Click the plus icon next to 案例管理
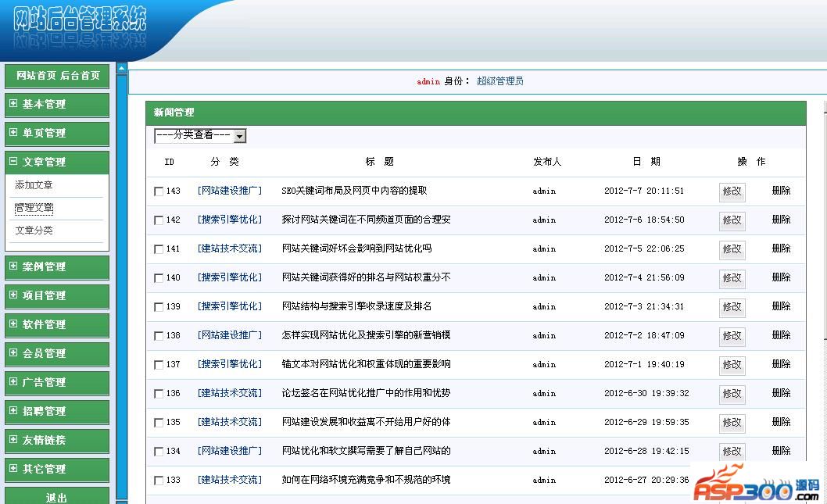 coord(13,266)
